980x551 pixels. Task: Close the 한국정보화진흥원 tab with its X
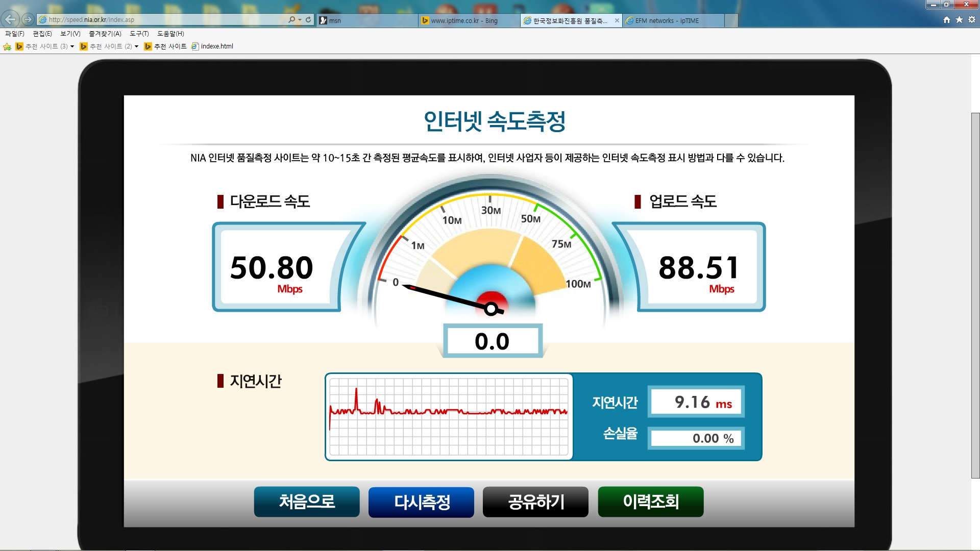click(x=617, y=20)
